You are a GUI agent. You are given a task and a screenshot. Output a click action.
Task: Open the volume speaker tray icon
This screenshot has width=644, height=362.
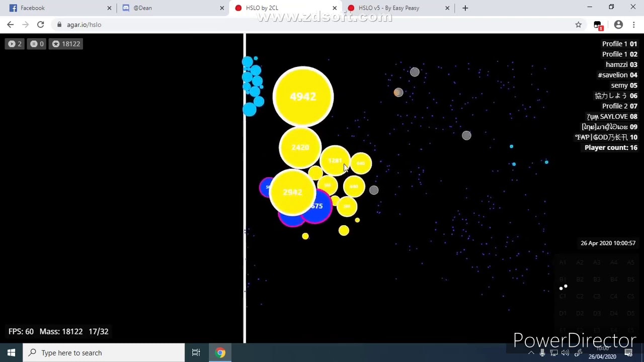pos(567,353)
